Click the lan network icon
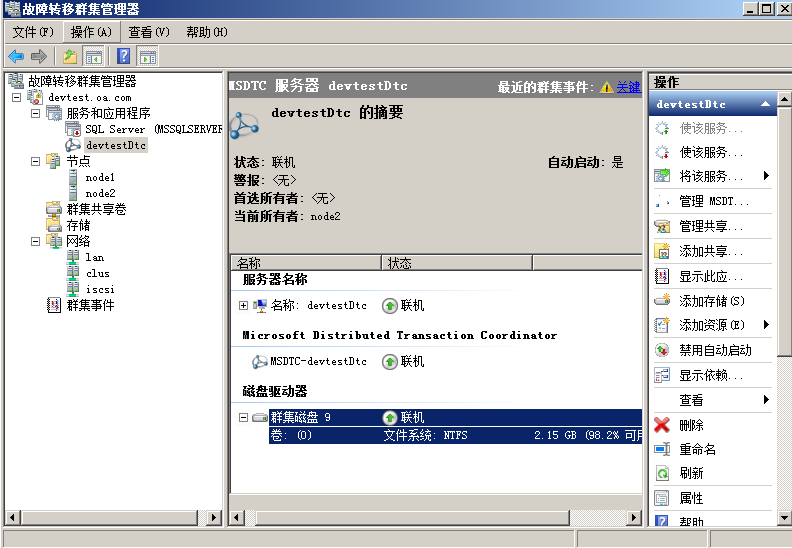792x548 pixels. 73,257
